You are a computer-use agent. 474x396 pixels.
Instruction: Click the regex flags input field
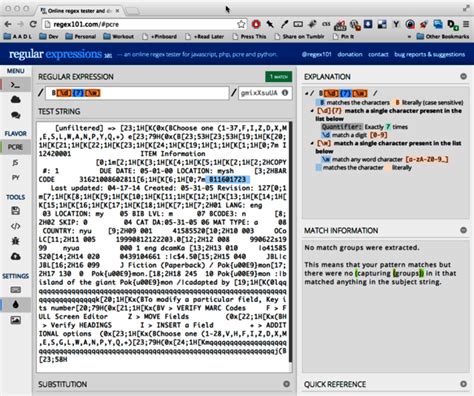[265, 93]
